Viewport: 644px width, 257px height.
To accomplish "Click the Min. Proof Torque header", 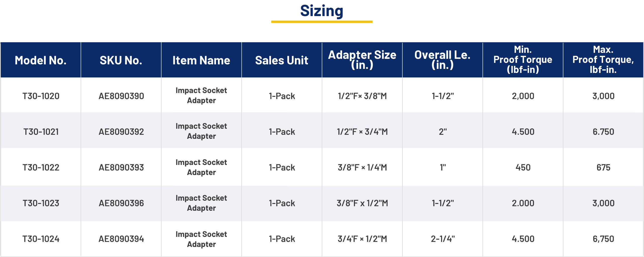I will coord(523,60).
